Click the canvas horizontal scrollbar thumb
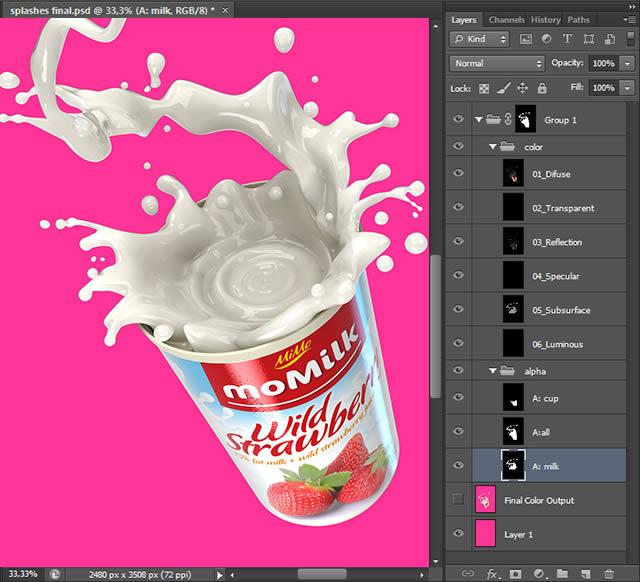 [322, 575]
